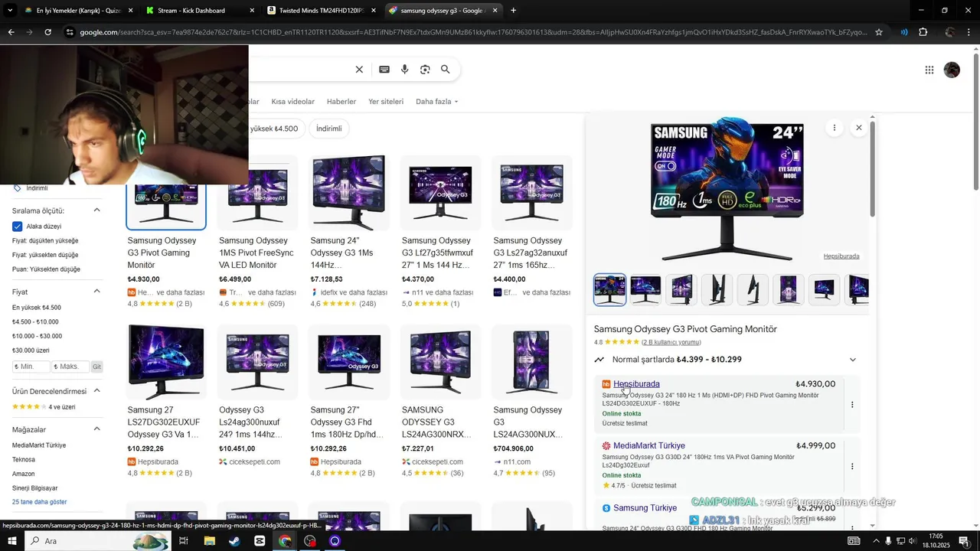Collapse the Sıralama ölçütü section

97,210
